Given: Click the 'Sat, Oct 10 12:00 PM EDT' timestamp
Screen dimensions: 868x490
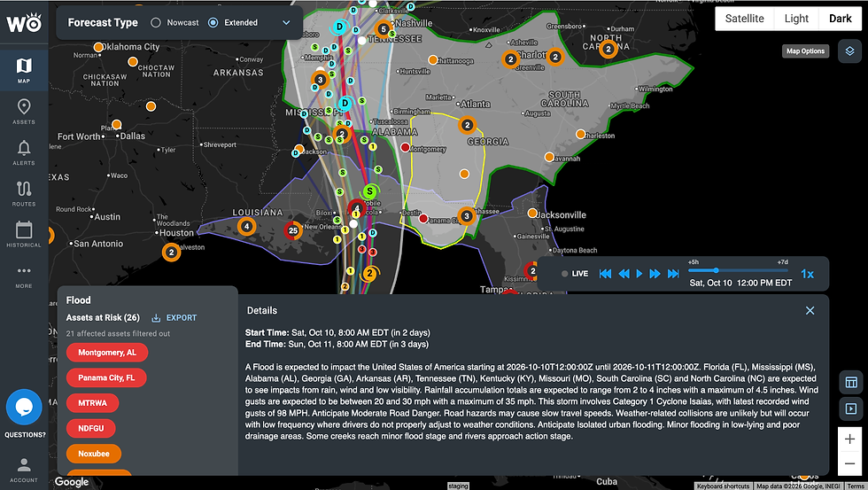Looking at the screenshot, I should (x=740, y=283).
